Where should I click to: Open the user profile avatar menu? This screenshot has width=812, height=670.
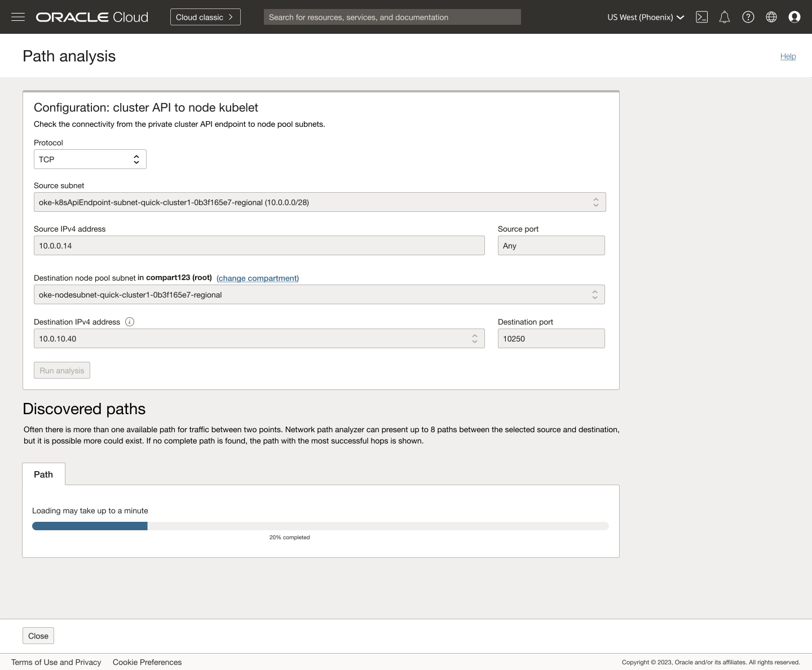click(795, 17)
